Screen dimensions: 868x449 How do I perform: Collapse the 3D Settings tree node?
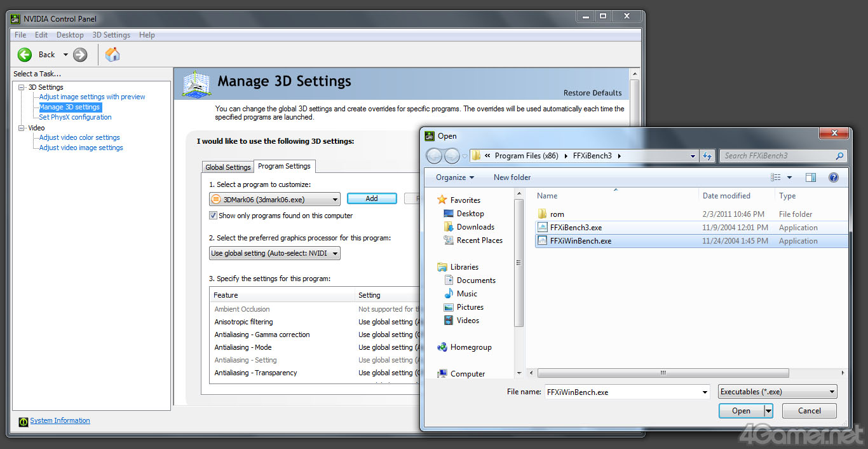click(x=22, y=87)
